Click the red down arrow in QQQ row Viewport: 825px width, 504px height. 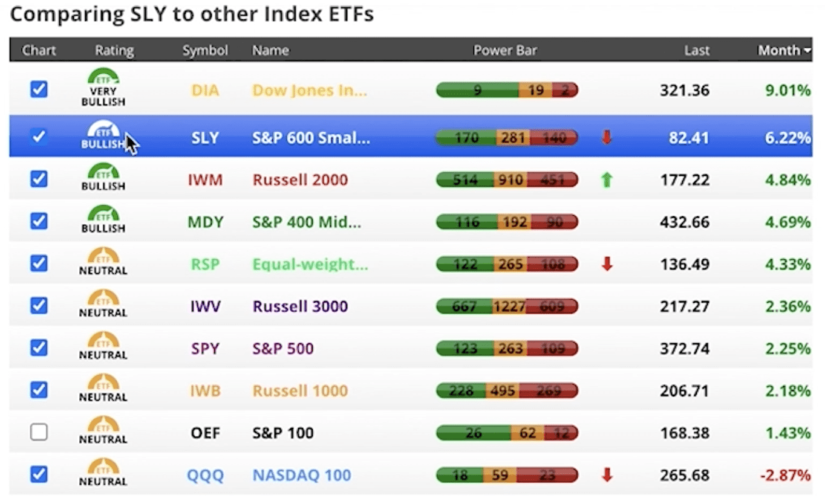pyautogui.click(x=607, y=475)
